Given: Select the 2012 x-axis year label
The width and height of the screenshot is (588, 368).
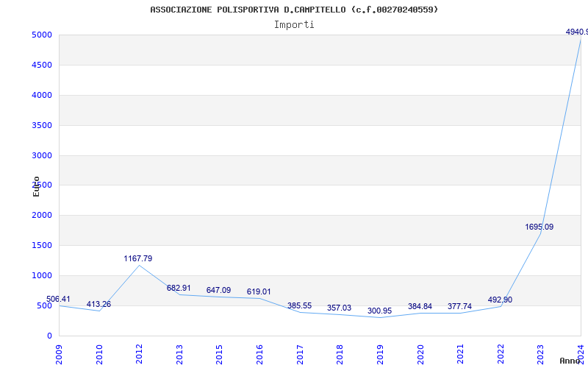Looking at the screenshot, I should (140, 352).
